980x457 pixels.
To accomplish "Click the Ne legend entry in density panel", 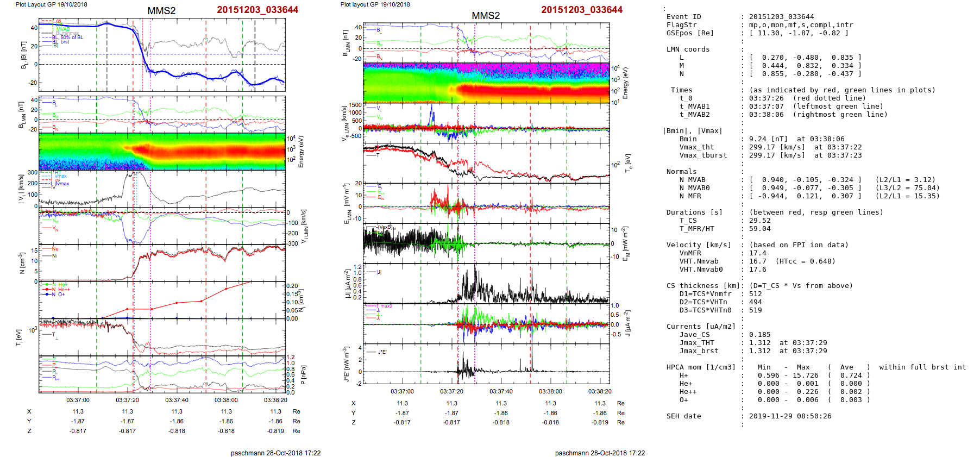I will point(54,249).
